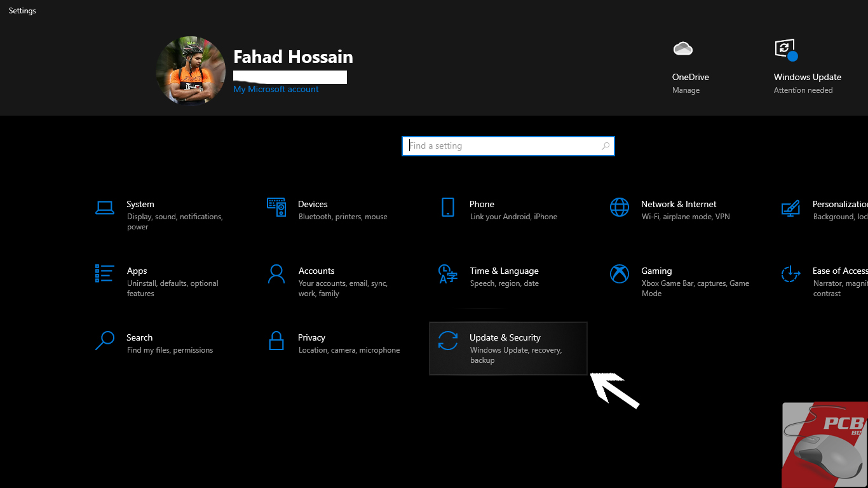Click 'Uninstall, defaults, optional features' description
Image resolution: width=868 pixels, height=488 pixels.
pos(172,288)
